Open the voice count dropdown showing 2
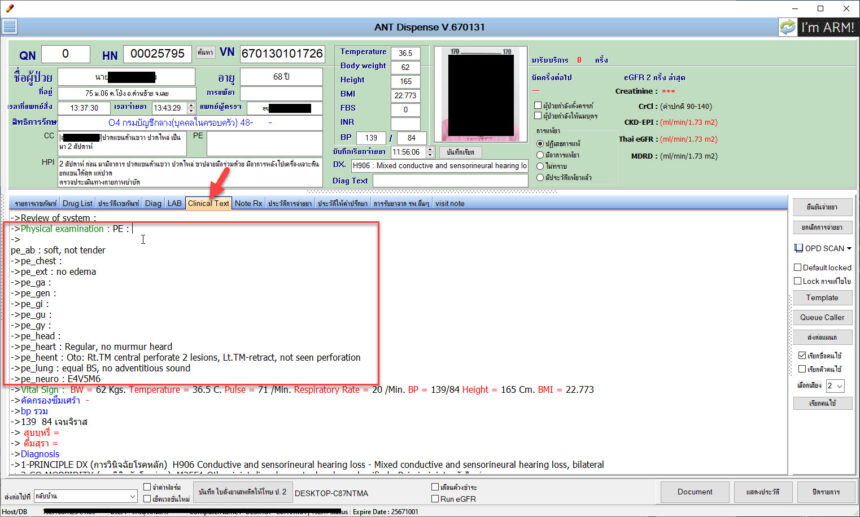This screenshot has width=860, height=517. (835, 385)
